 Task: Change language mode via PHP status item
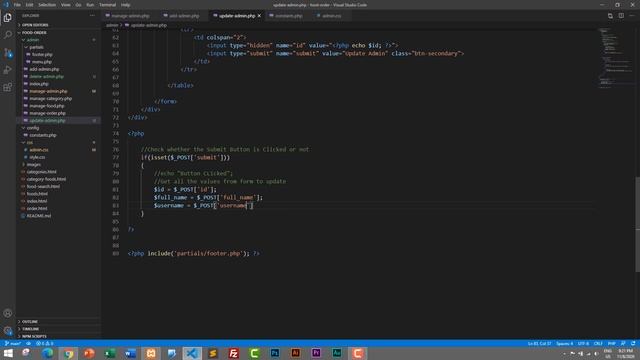pyautogui.click(x=611, y=343)
